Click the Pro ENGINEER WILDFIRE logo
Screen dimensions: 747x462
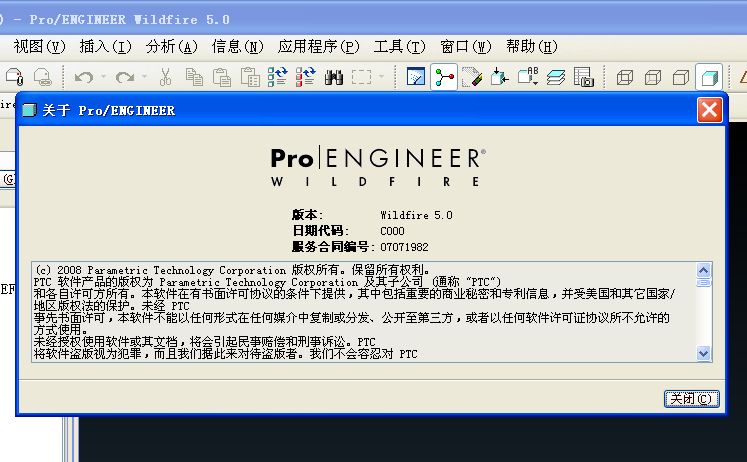tap(378, 167)
